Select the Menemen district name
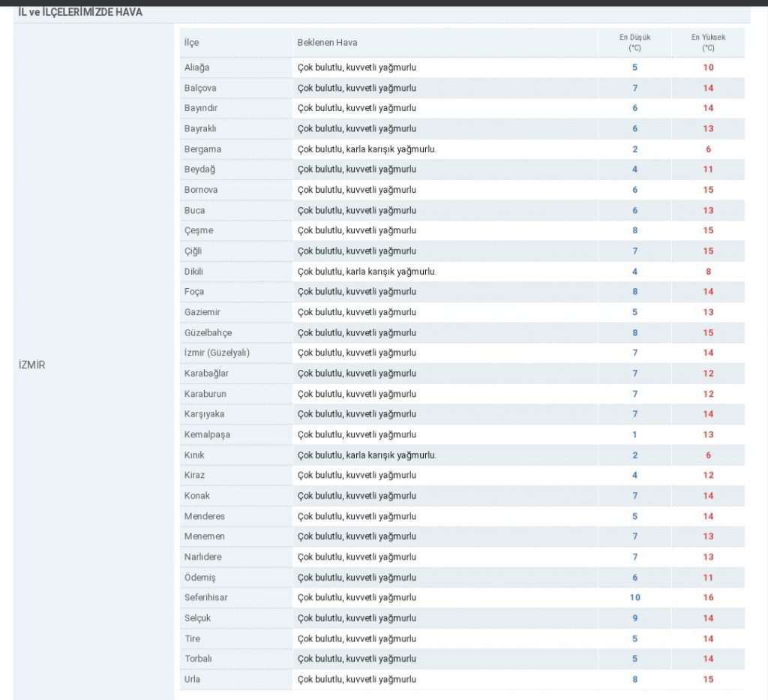 click(205, 537)
